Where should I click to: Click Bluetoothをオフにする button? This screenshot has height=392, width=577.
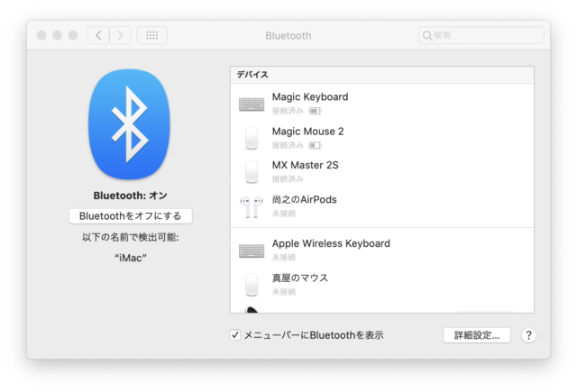pyautogui.click(x=130, y=216)
